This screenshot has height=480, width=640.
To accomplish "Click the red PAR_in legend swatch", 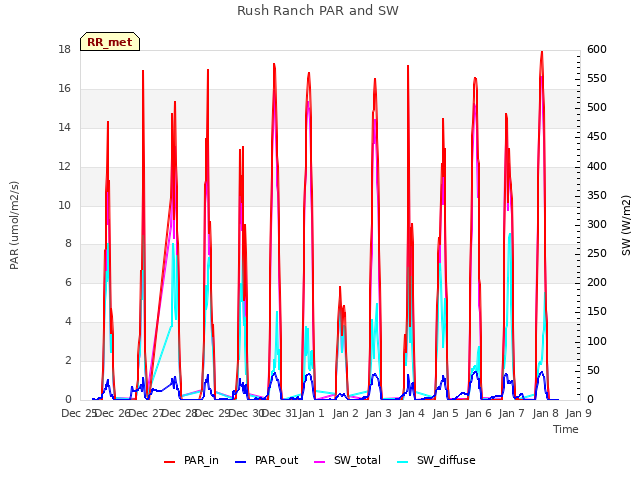I will tap(169, 462).
